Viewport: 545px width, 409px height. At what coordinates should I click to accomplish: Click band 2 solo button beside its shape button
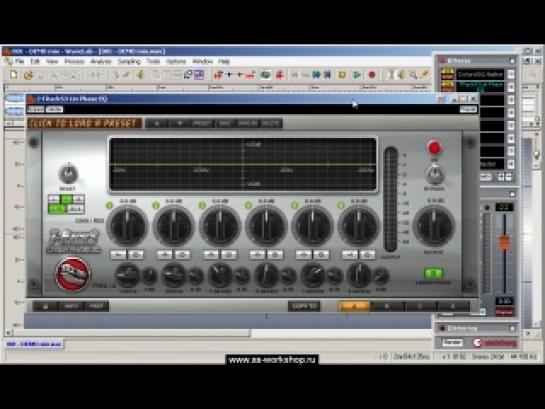tap(182, 255)
